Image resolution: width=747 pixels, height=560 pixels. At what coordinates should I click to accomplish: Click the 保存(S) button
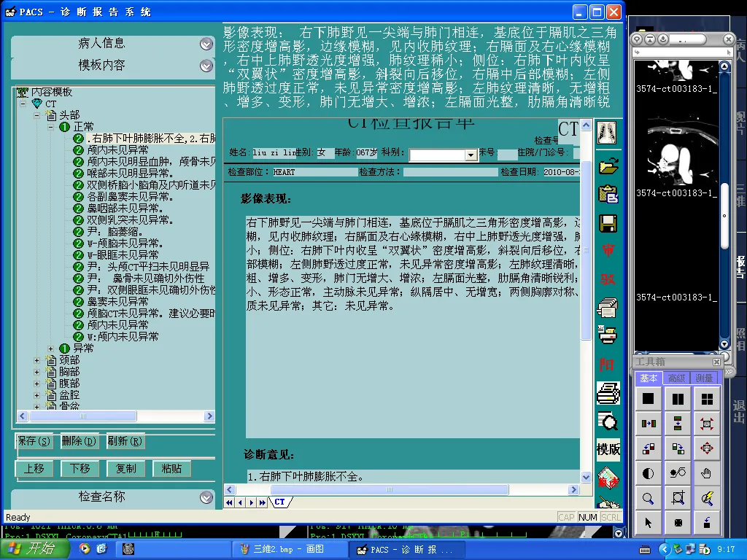(34, 441)
